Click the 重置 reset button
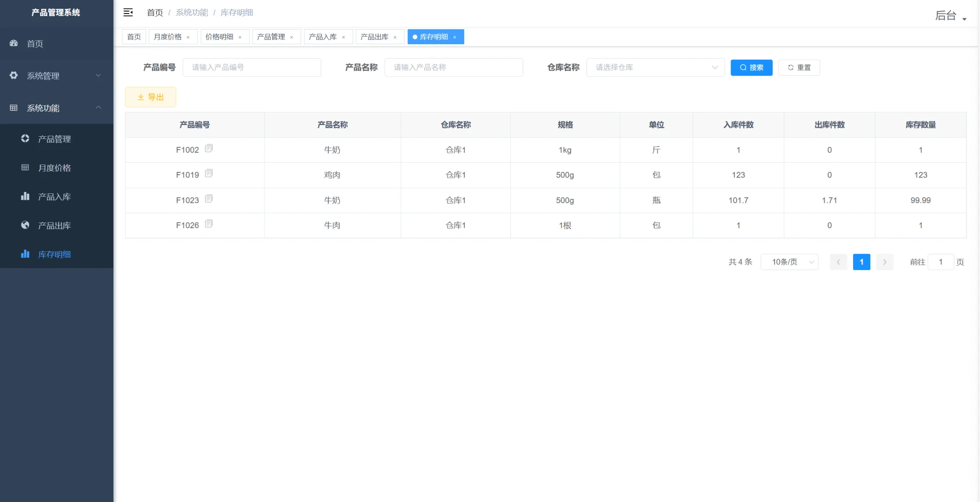The height and width of the screenshot is (502, 980). point(799,67)
